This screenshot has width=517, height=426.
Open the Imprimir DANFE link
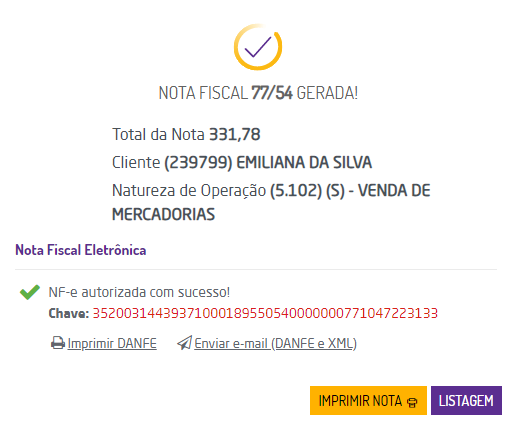coord(112,343)
